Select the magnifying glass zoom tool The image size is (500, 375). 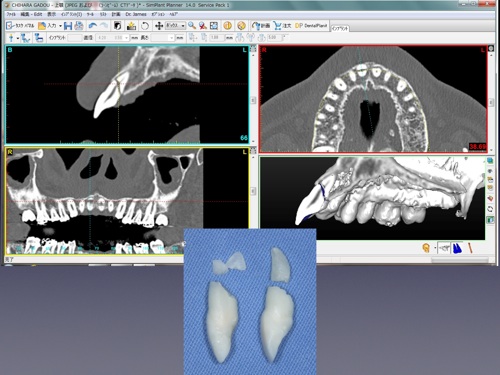(192, 26)
